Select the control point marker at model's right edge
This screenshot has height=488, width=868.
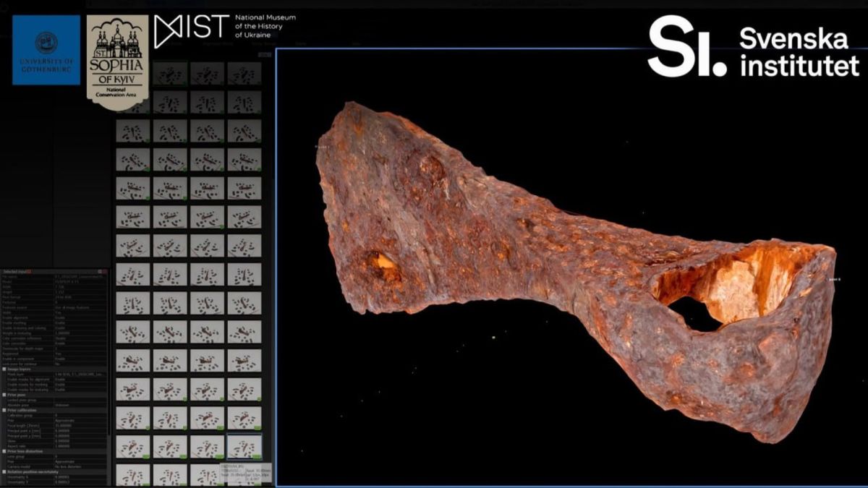[x=830, y=277]
